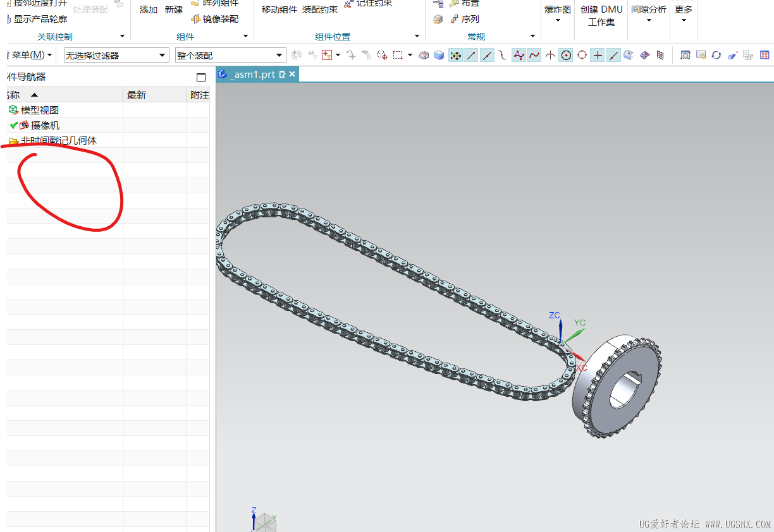Click the pan hand view icon
The width and height of the screenshot is (774, 532).
tap(701, 55)
